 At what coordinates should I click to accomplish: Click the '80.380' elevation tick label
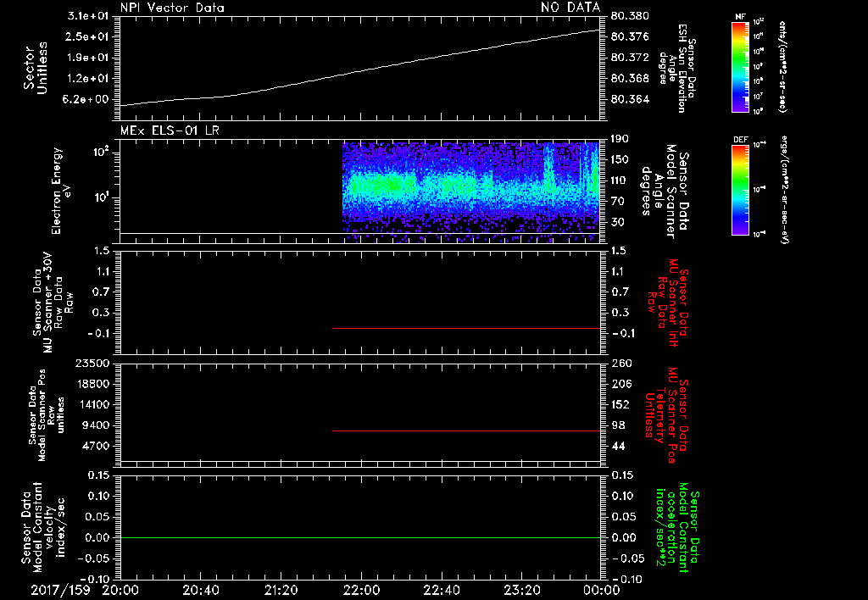[630, 15]
